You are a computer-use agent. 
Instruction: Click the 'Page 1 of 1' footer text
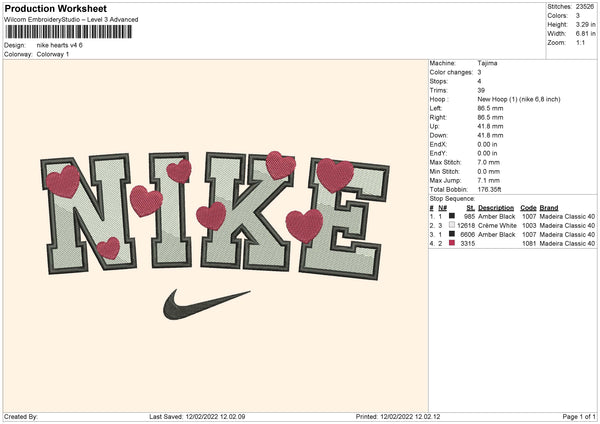[x=579, y=416]
